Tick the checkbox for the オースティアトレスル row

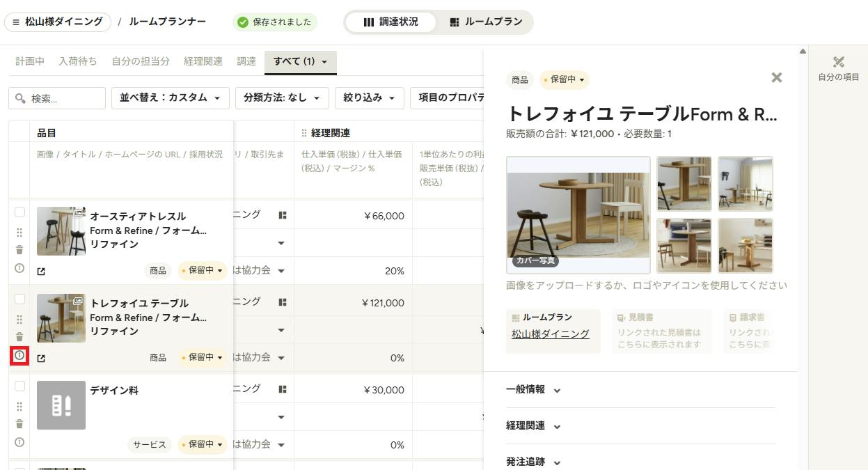pos(19,212)
